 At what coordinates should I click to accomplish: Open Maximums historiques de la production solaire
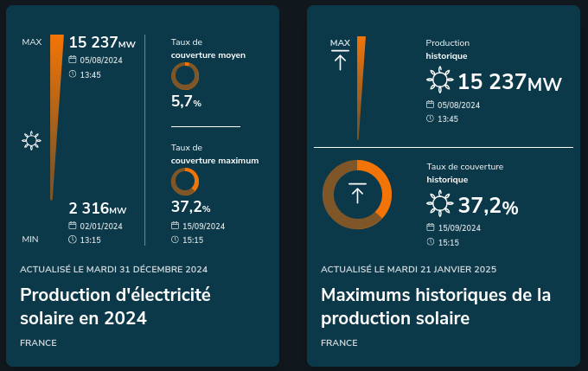click(436, 306)
